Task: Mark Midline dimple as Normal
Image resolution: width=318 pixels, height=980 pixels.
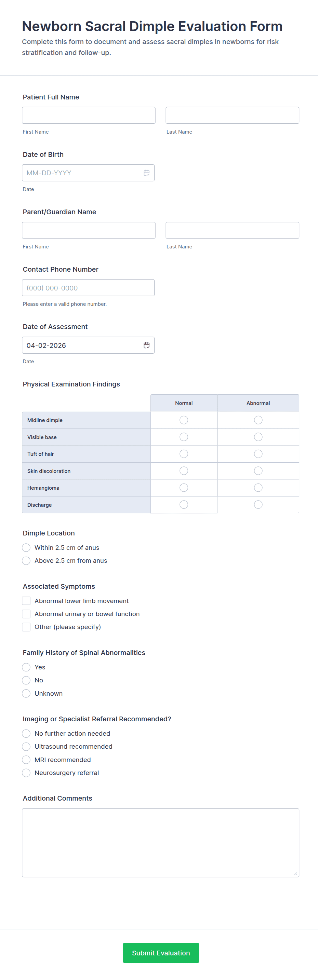Action: tap(184, 420)
